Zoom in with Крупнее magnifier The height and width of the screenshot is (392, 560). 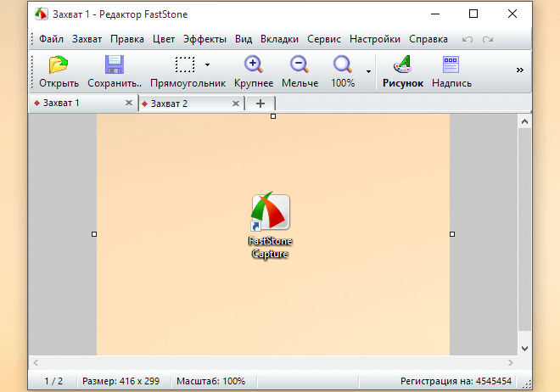point(254,64)
